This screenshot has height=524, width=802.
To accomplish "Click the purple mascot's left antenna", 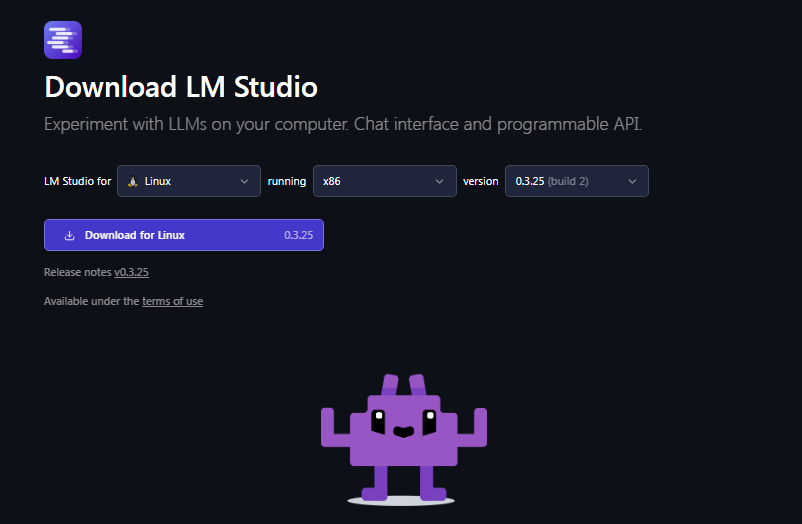I will tap(389, 385).
